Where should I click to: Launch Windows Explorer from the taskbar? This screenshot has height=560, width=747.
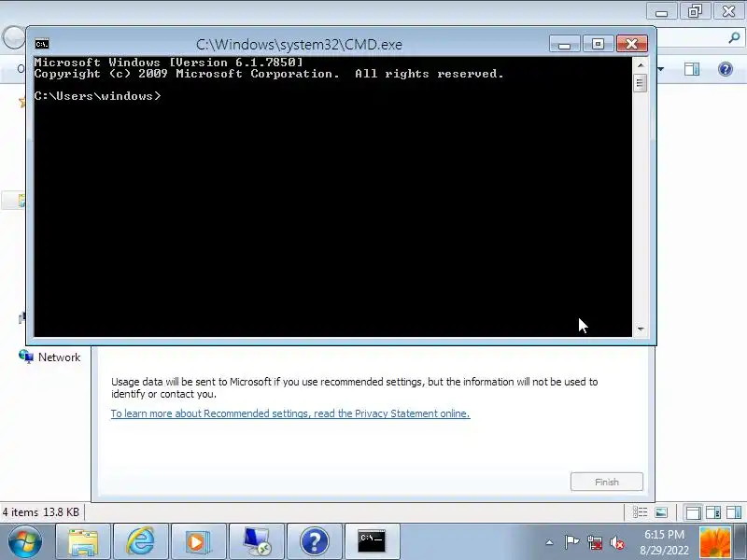(x=83, y=541)
